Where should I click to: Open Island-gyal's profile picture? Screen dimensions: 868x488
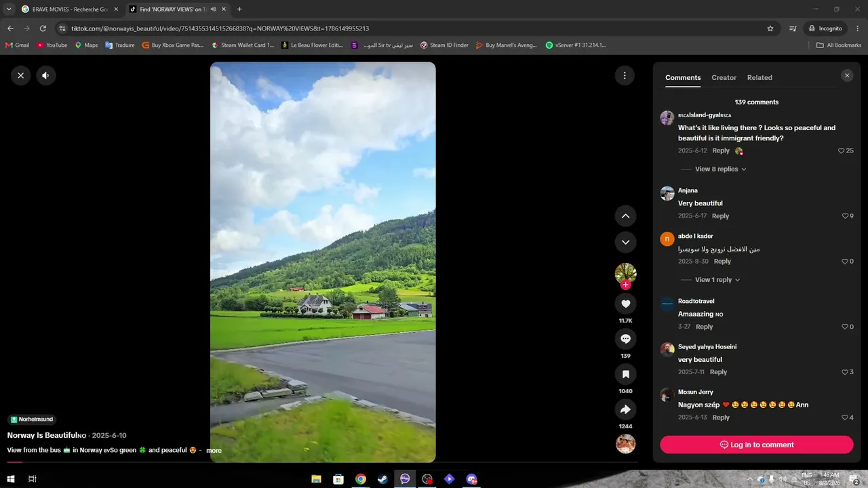tap(667, 118)
